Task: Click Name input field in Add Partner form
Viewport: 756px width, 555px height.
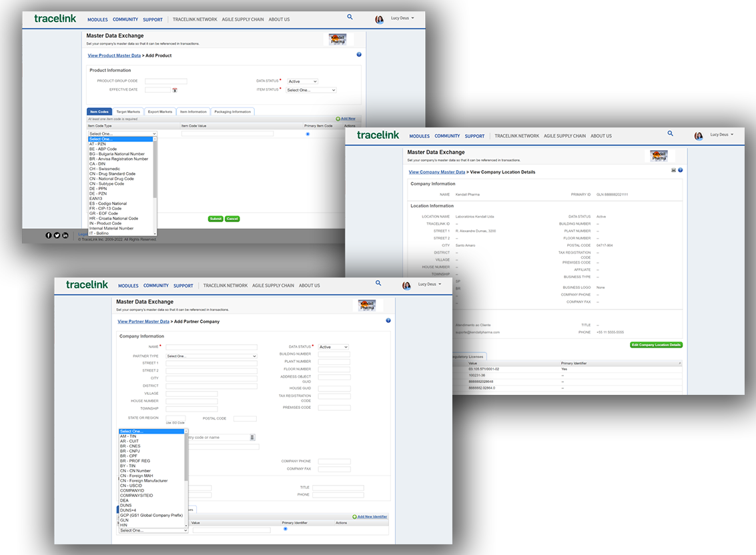Action: click(x=212, y=347)
